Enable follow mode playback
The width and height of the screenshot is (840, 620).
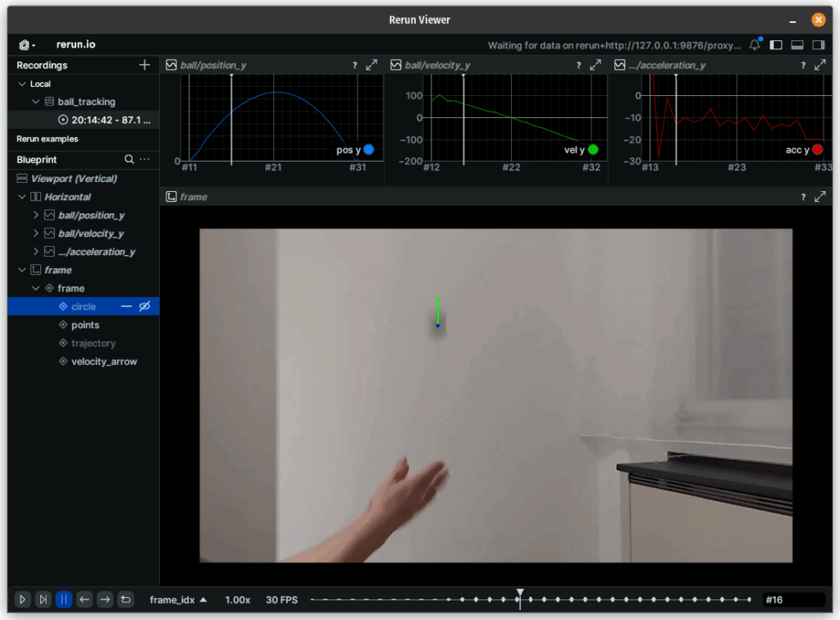pos(43,599)
